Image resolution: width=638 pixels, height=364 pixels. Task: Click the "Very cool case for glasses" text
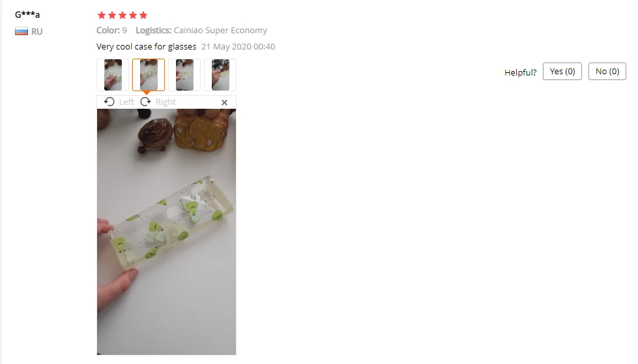[x=147, y=47]
